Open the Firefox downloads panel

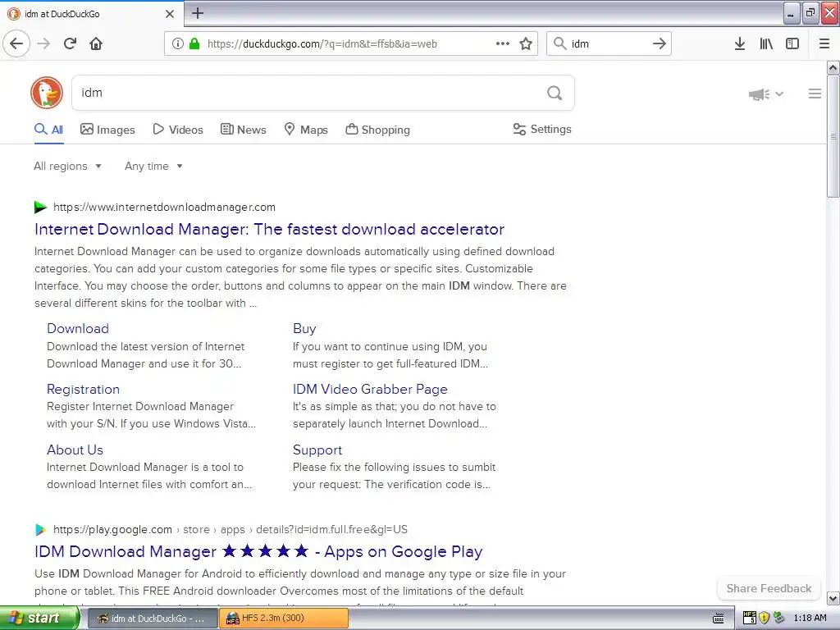coord(740,43)
